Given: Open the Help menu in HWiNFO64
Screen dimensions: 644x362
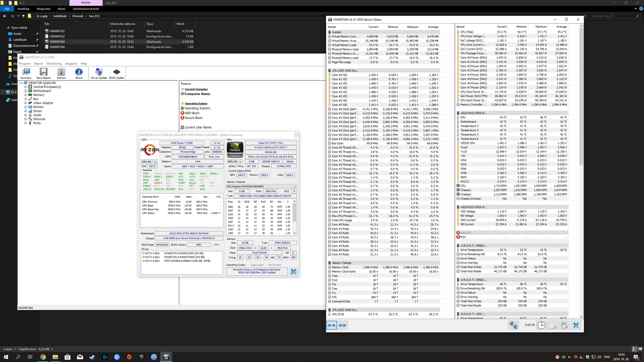Looking at the screenshot, I should (x=84, y=64).
